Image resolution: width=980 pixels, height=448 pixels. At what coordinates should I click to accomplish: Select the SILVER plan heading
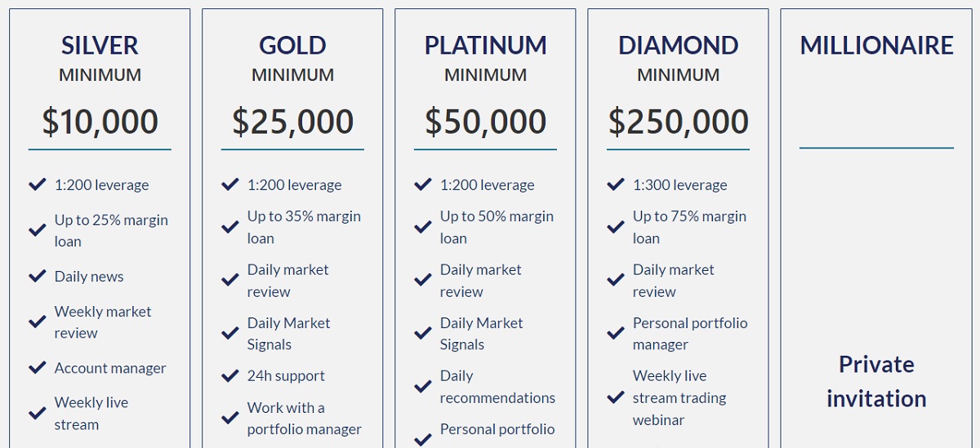100,45
